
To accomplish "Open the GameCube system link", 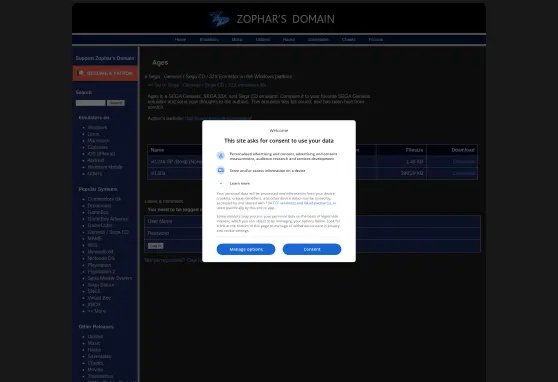I will (100, 225).
